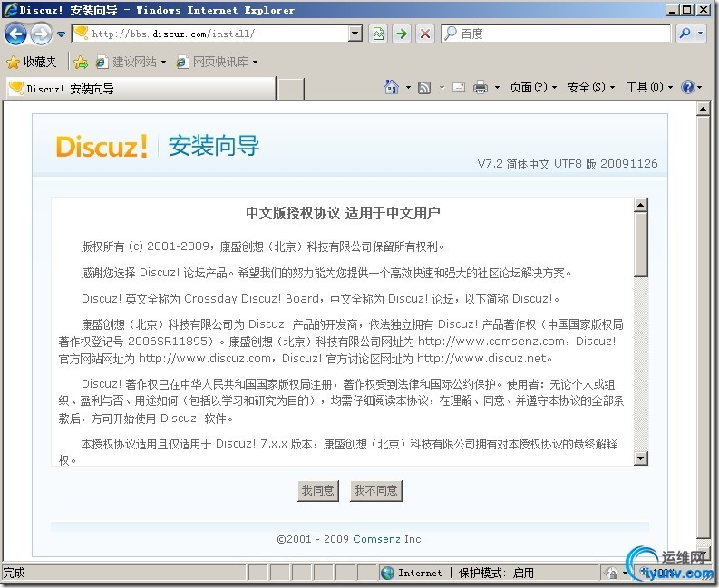Click the license agreement scrollbar thumb
This screenshot has height=588, width=719.
(641, 245)
